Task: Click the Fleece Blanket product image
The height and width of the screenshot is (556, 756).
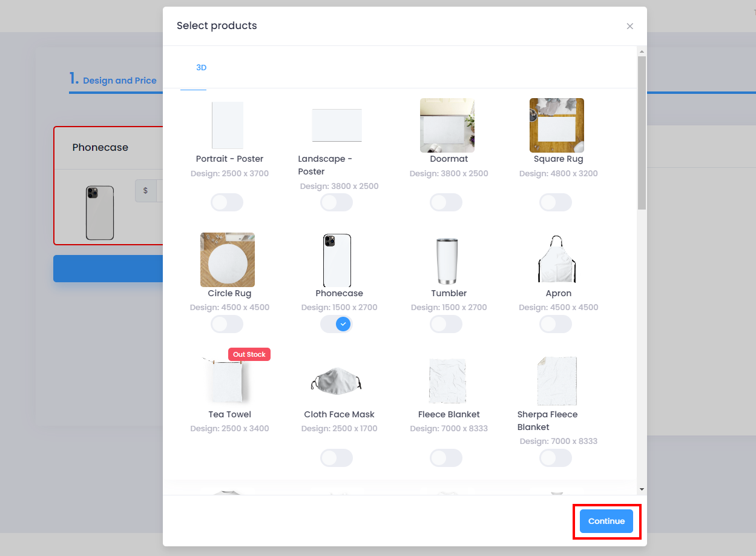Action: tap(447, 381)
